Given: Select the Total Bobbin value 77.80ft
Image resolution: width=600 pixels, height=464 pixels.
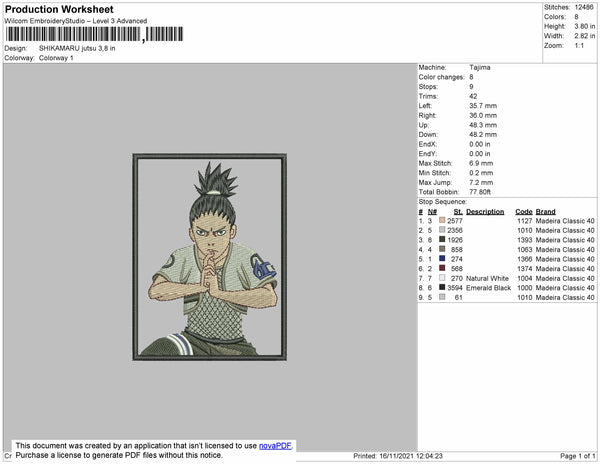Looking at the screenshot, I should tap(480, 192).
